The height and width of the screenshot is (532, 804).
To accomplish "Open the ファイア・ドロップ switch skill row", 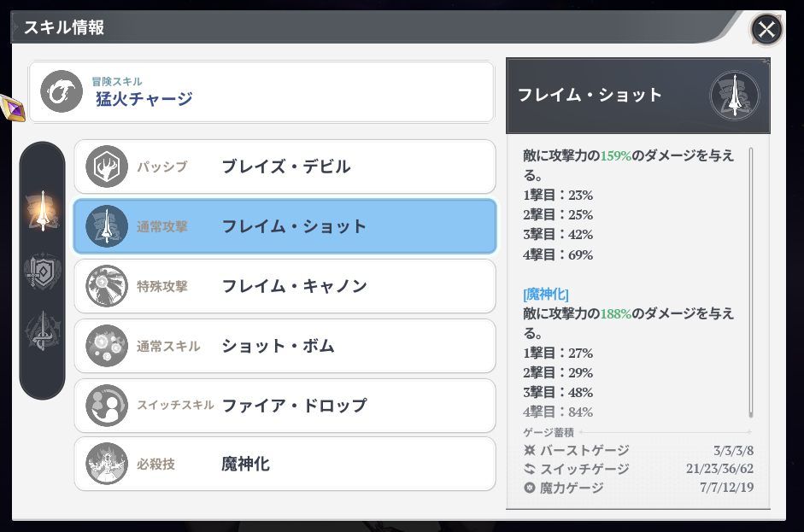I will [x=285, y=405].
